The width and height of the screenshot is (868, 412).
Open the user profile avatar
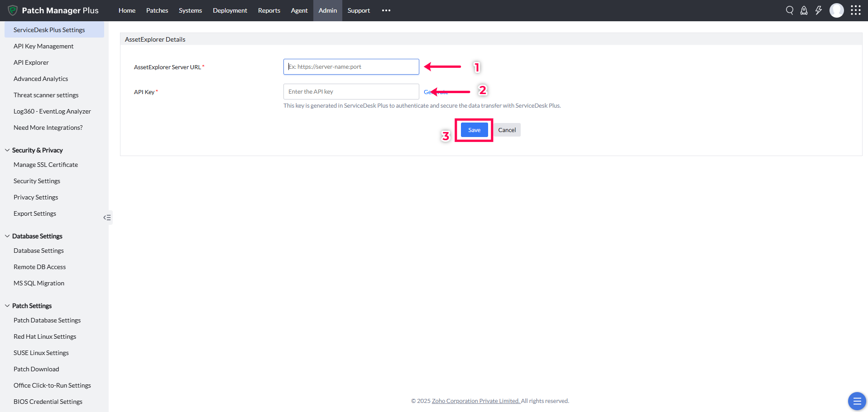(837, 10)
